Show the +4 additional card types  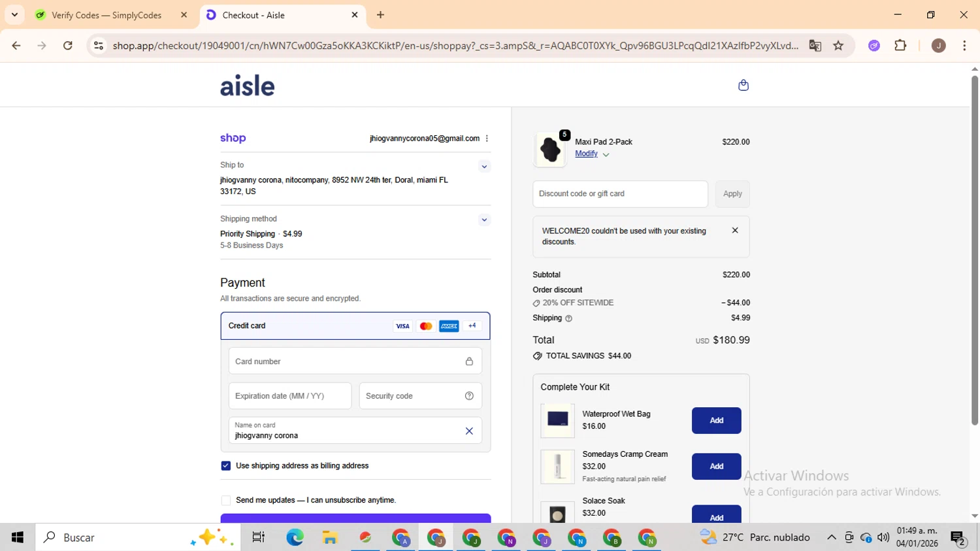[472, 326]
